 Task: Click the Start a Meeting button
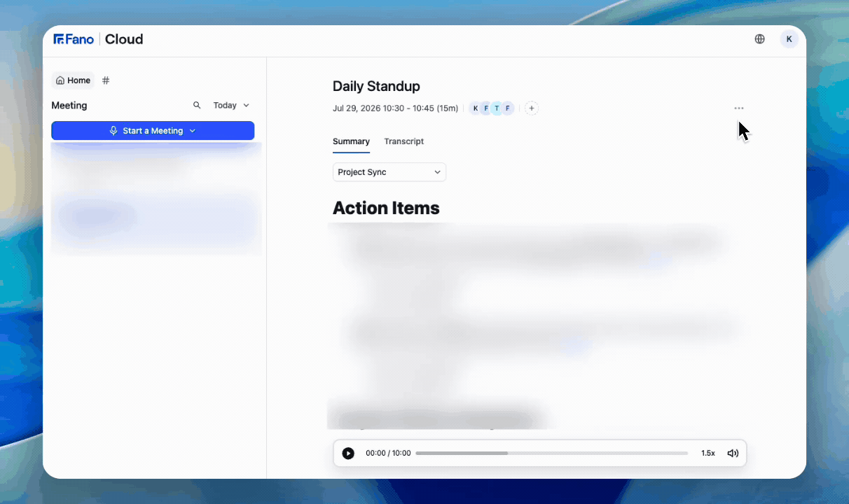[153, 131]
